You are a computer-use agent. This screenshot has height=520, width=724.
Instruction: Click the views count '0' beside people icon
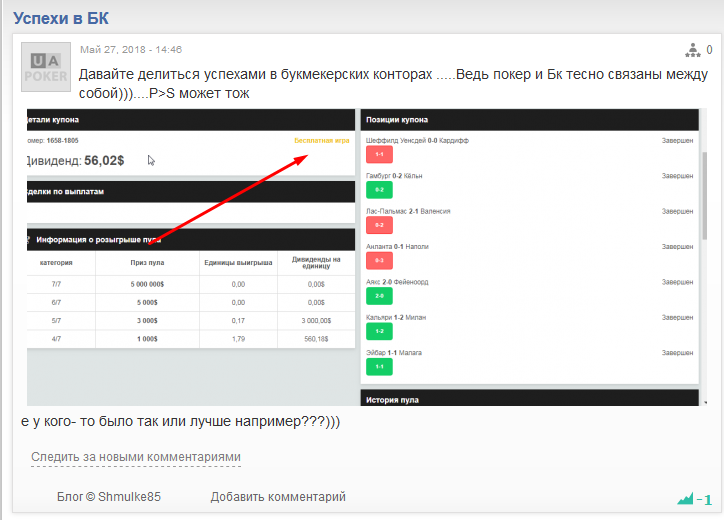[x=709, y=49]
